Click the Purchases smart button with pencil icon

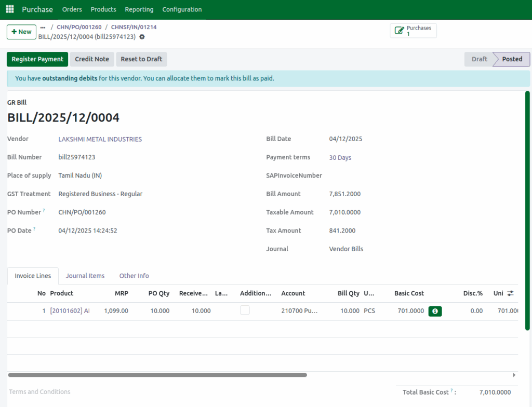pos(413,30)
